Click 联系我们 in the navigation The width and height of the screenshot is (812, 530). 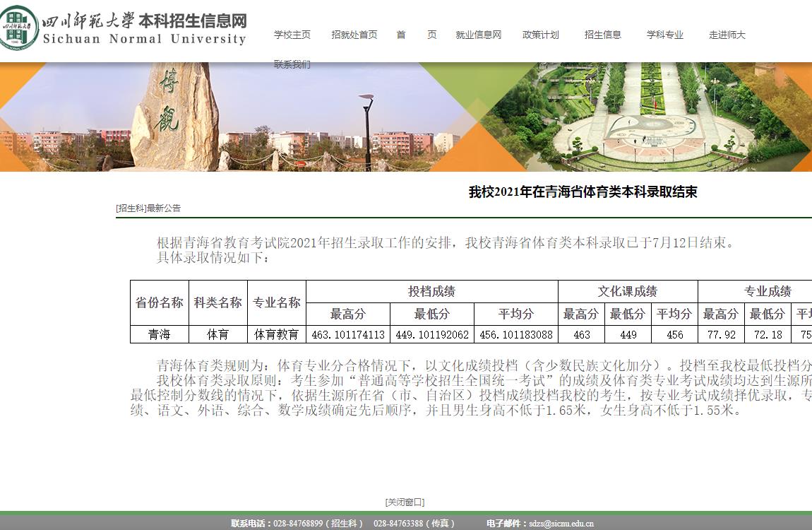(292, 64)
